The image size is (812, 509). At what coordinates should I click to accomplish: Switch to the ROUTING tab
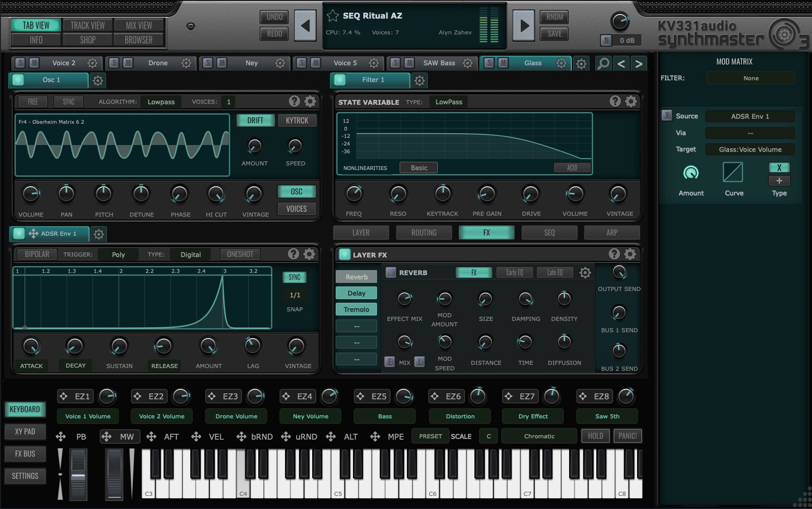424,233
